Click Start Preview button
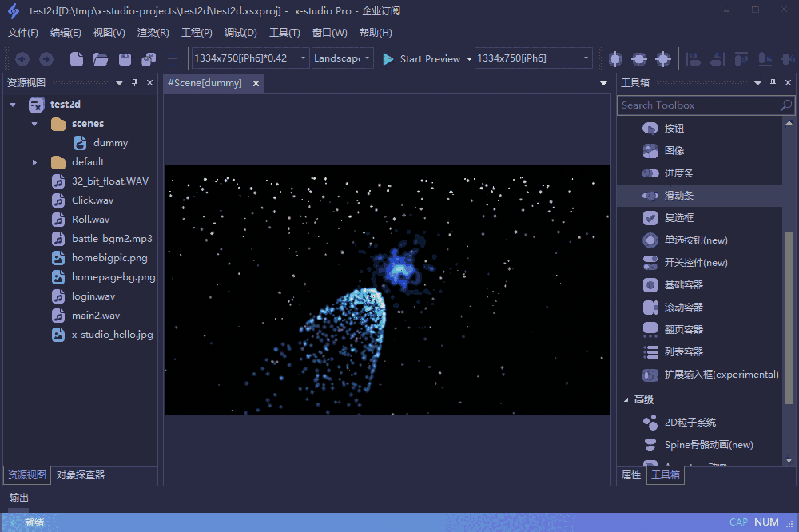 [421, 59]
